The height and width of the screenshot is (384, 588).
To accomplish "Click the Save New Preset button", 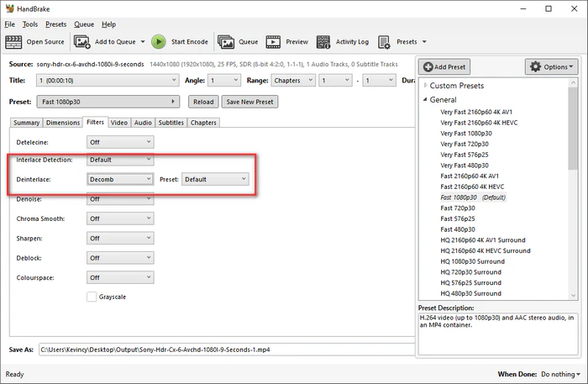I will [249, 102].
